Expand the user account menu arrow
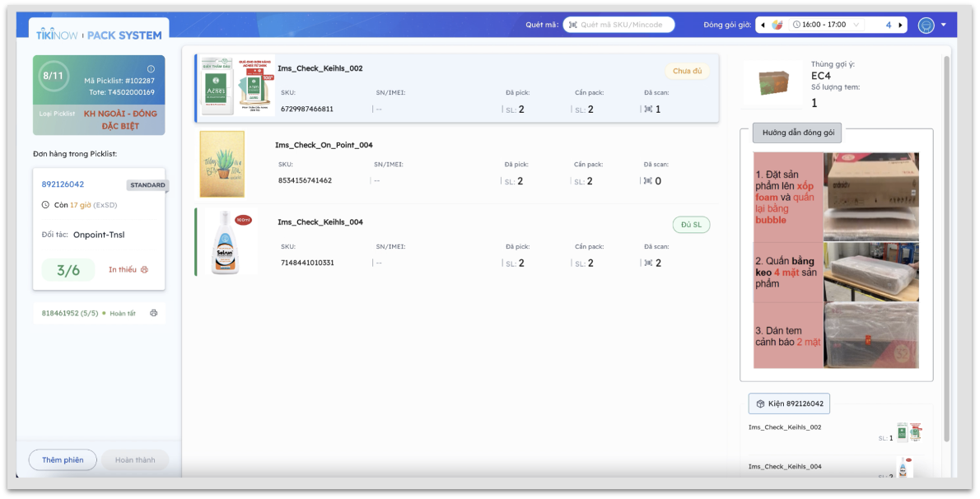Image resolution: width=980 pixels, height=499 pixels. [944, 25]
